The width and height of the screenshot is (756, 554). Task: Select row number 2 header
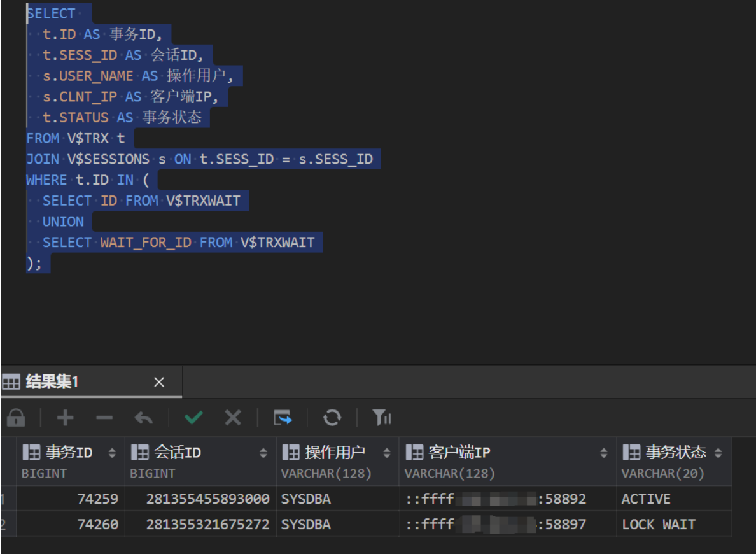coord(8,524)
